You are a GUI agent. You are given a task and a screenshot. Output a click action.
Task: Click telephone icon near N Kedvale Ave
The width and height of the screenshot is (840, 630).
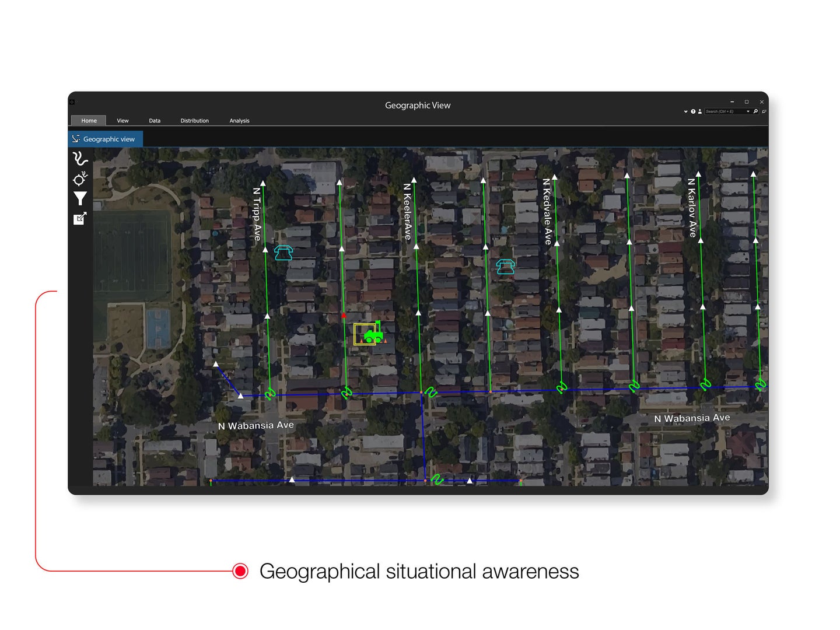pos(505,267)
